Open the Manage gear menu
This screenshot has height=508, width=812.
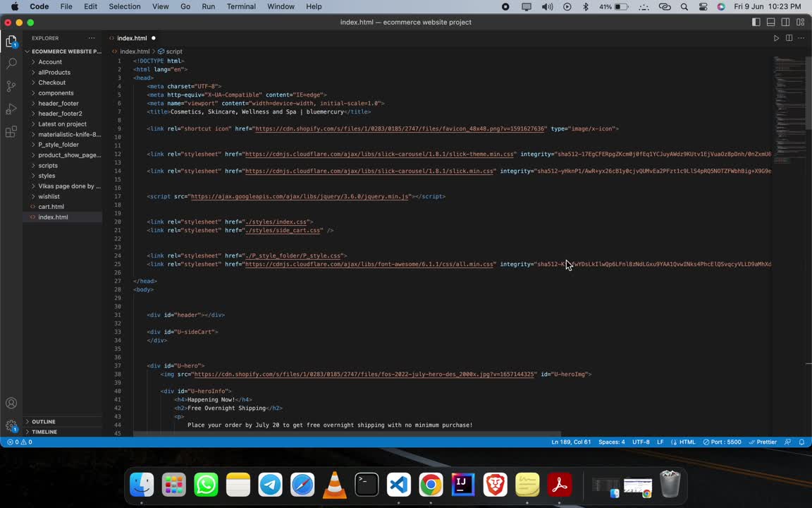(x=11, y=426)
